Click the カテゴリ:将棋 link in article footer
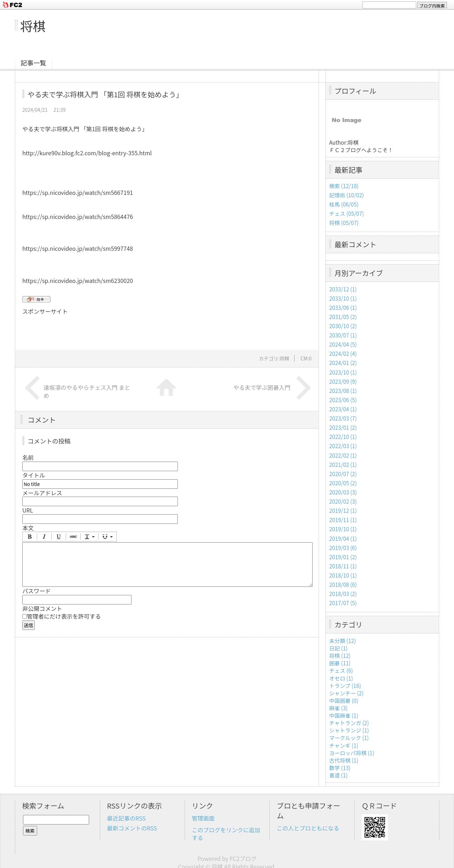454x868 pixels. click(x=274, y=359)
